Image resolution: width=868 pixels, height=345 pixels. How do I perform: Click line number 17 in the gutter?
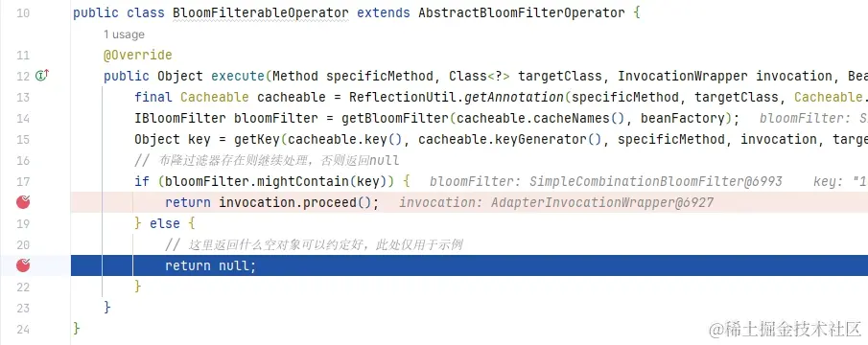click(x=23, y=181)
